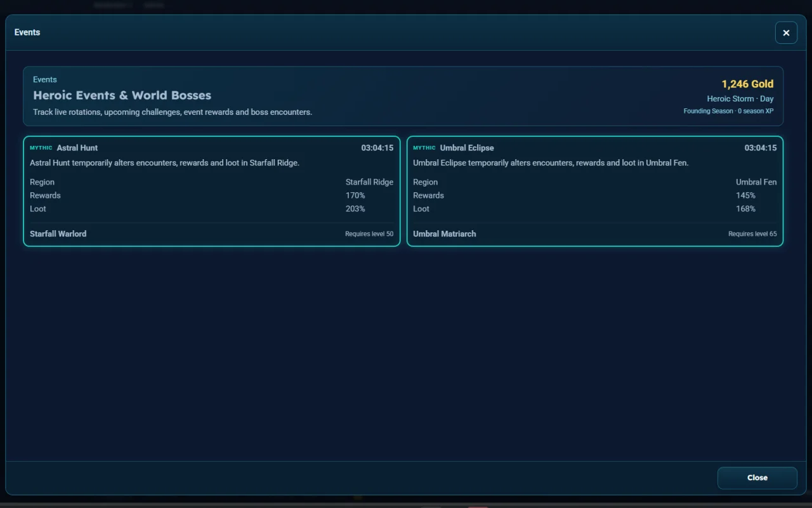This screenshot has width=812, height=508.
Task: Click the Starfall Ridge region value
Action: coord(369,182)
